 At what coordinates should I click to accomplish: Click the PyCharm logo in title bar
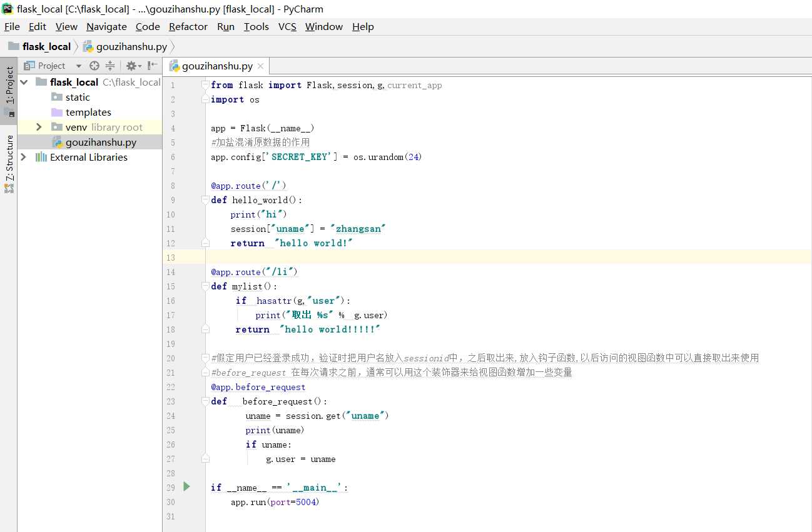coord(8,9)
